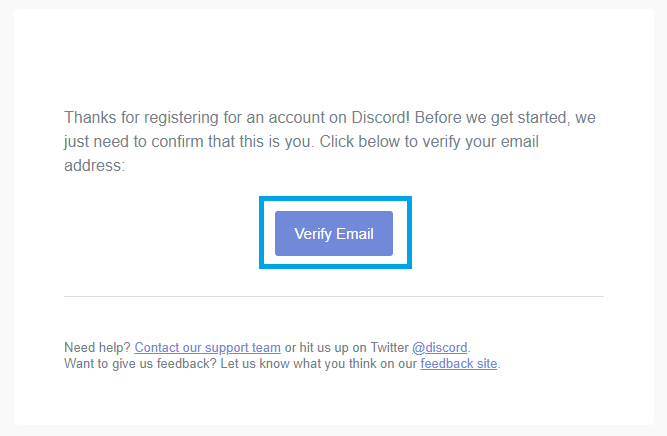Click the horizontal divider line below the button

point(334,296)
